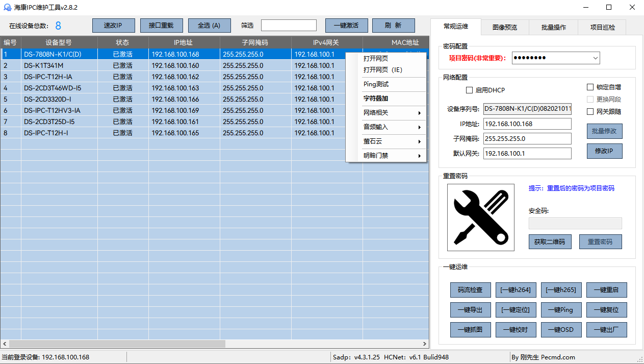This screenshot has height=364, width=644.
Task: Click the MAC地址 column header
Action: (396, 42)
